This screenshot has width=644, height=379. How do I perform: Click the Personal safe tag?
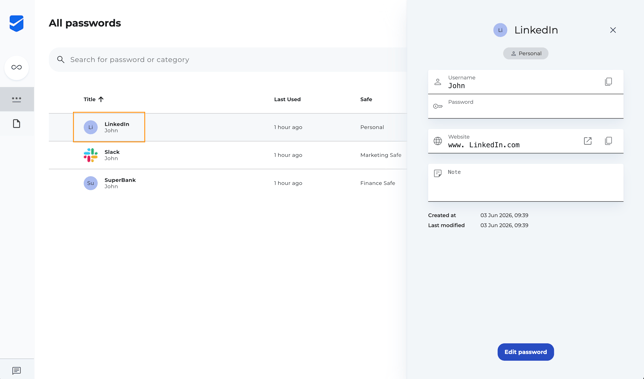pyautogui.click(x=526, y=53)
